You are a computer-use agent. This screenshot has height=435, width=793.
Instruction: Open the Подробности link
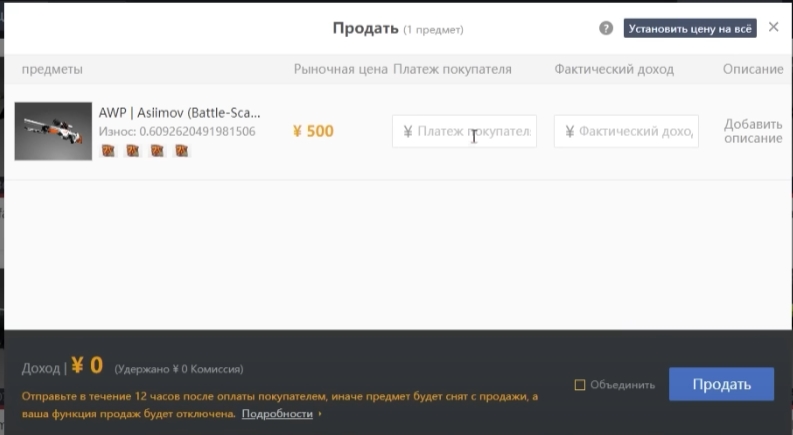(277, 414)
